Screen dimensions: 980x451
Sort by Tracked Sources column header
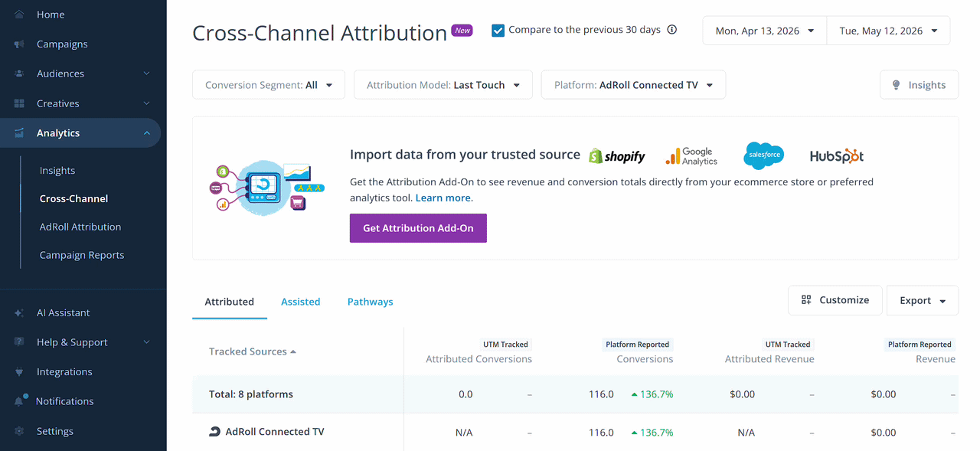point(253,351)
